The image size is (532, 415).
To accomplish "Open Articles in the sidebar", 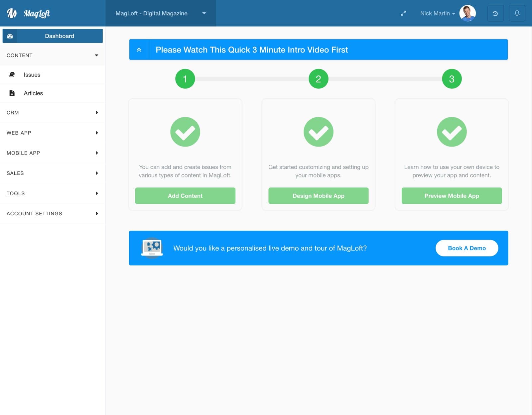I will tap(53, 93).
